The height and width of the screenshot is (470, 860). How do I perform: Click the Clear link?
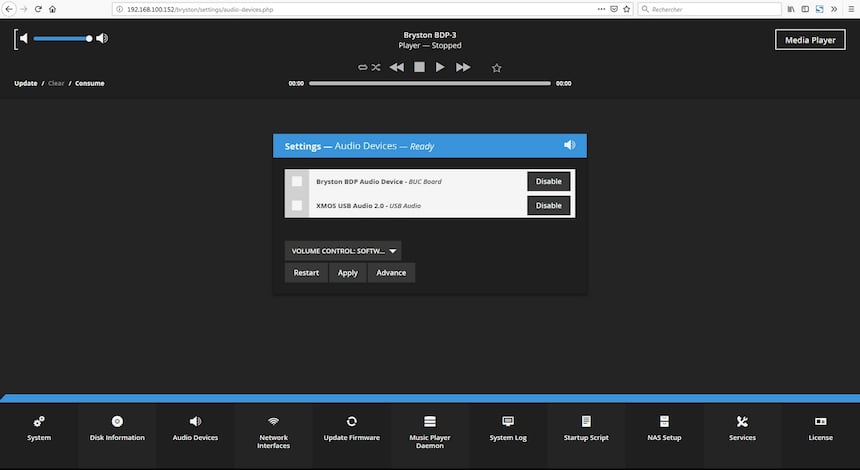click(x=56, y=83)
